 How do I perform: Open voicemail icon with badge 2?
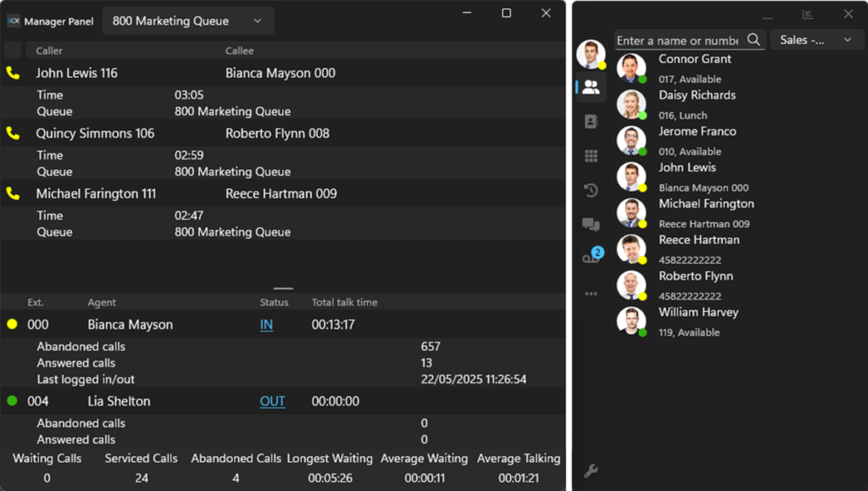pos(591,258)
